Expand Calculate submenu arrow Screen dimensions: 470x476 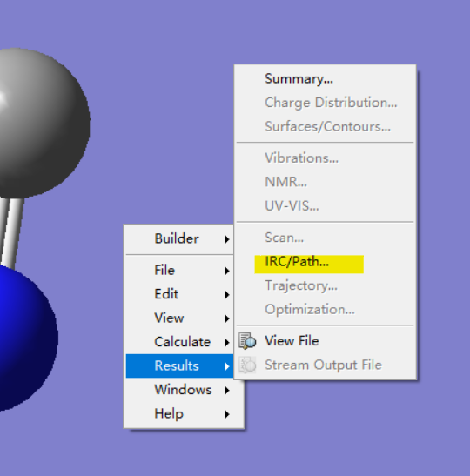(x=227, y=343)
